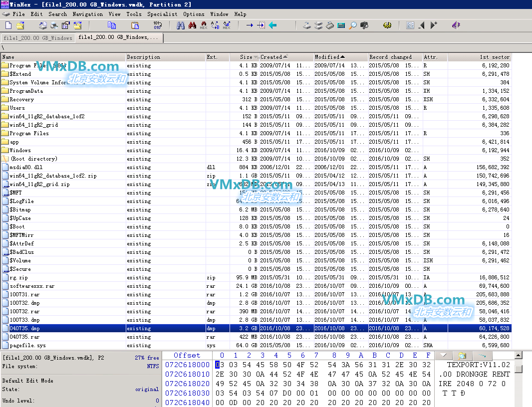Click the Go To Sector icon

(x=261, y=25)
